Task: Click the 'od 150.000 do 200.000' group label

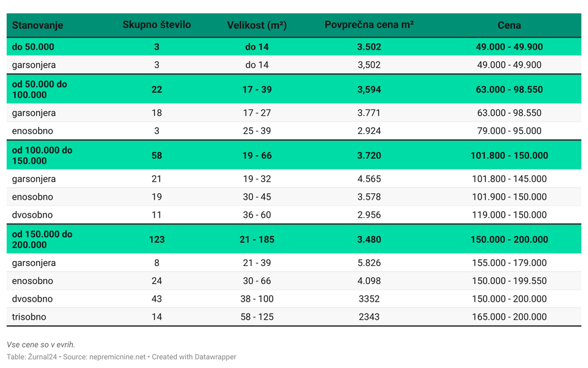Action: (x=42, y=239)
